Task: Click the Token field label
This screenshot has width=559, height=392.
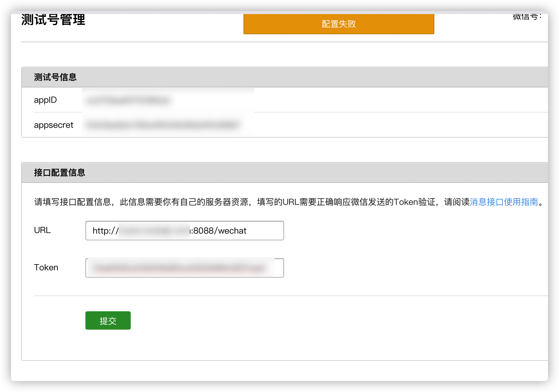Action: 46,267
